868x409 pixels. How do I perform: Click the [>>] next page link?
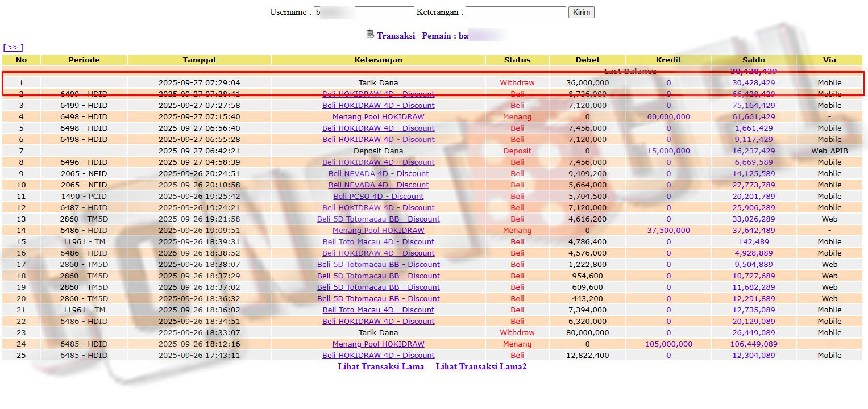[x=13, y=48]
